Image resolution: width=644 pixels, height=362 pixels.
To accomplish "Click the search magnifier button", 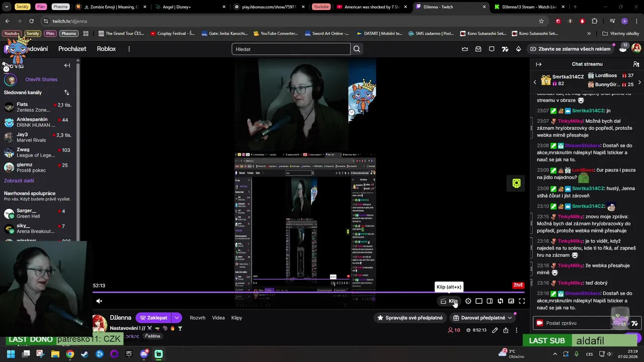I will coord(357,49).
